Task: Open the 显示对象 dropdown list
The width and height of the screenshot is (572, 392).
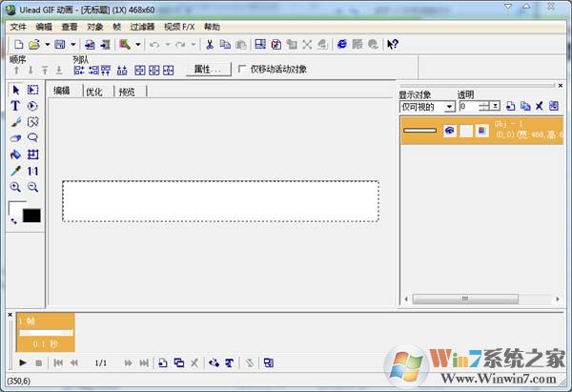Action: (449, 107)
